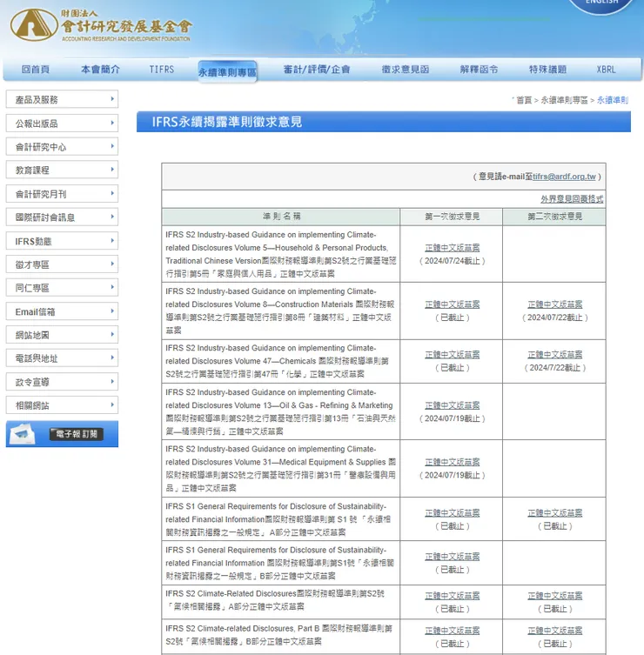Open second-round draft link for IFRS S2 A部分
Viewport: 644px width, 655px height.
click(554, 596)
